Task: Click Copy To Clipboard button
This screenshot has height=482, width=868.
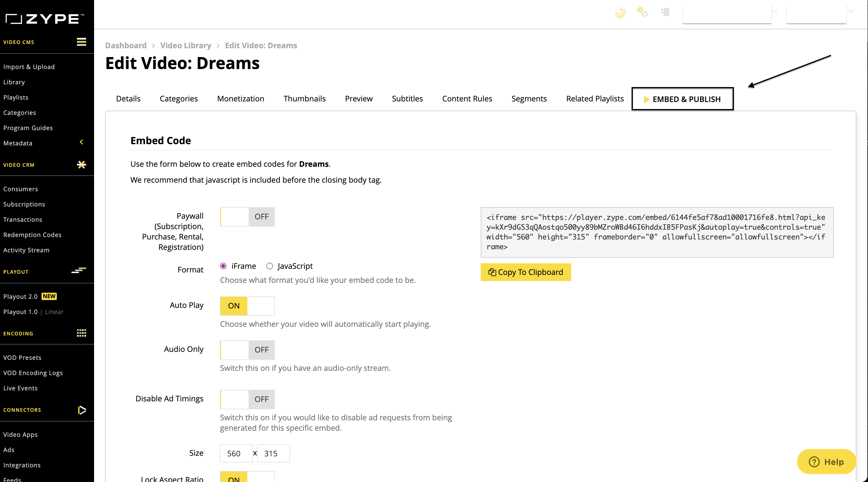Action: (x=526, y=272)
